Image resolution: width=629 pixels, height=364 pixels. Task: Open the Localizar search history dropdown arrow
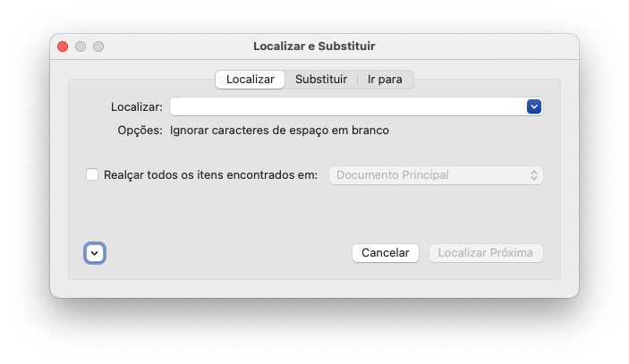(534, 106)
